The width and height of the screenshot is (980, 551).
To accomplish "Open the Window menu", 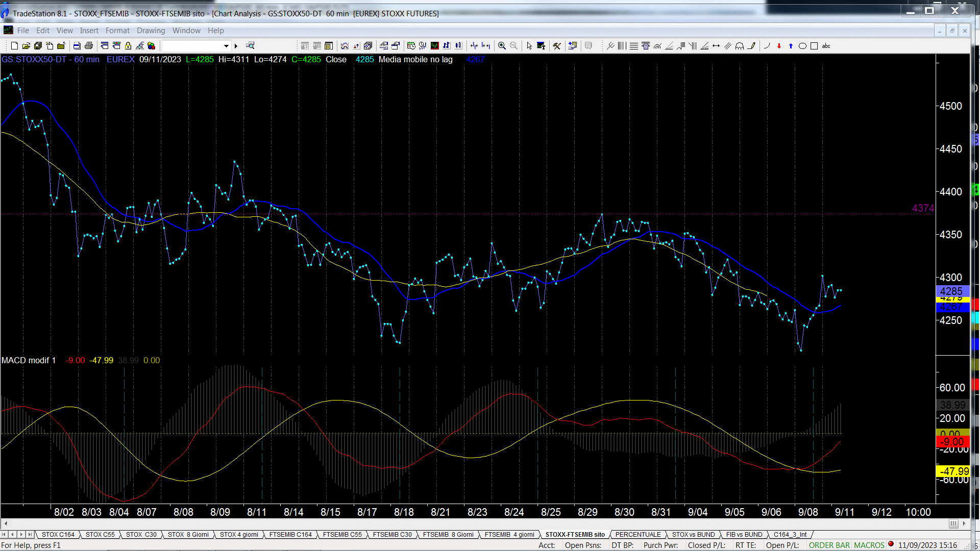I will (x=186, y=31).
